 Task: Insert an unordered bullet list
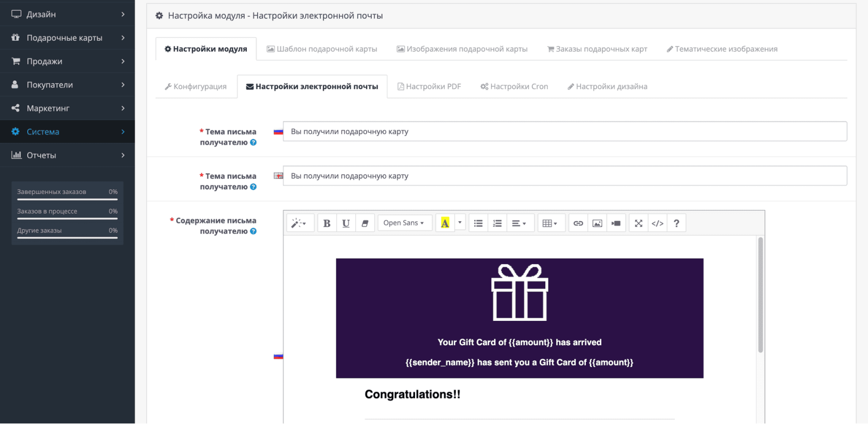pyautogui.click(x=478, y=223)
